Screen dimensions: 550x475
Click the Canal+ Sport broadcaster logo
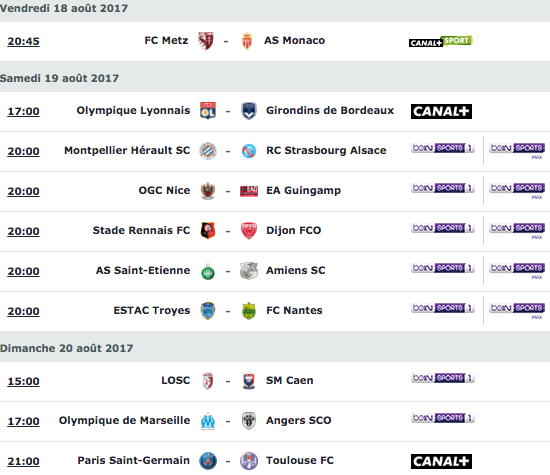[441, 41]
